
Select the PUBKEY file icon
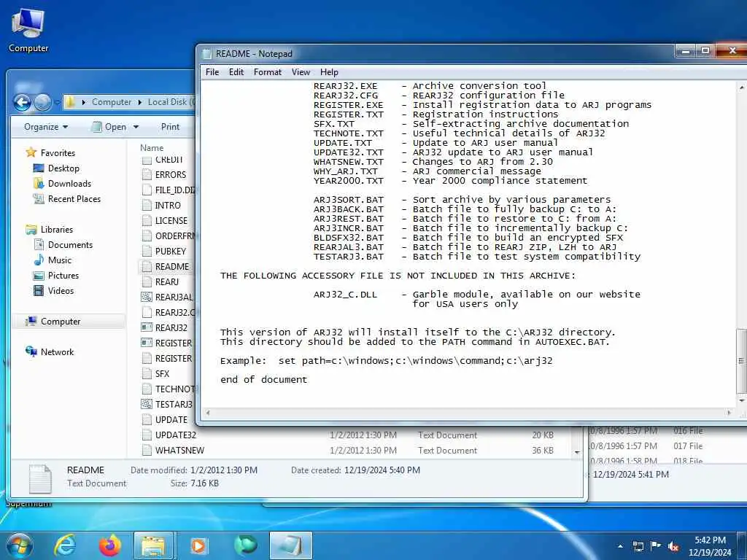[x=147, y=251]
